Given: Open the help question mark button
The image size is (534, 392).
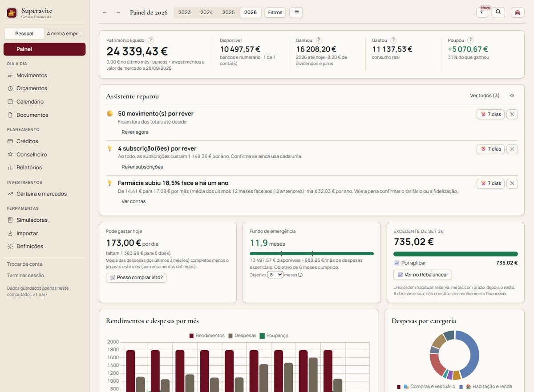Looking at the screenshot, I should (x=481, y=12).
